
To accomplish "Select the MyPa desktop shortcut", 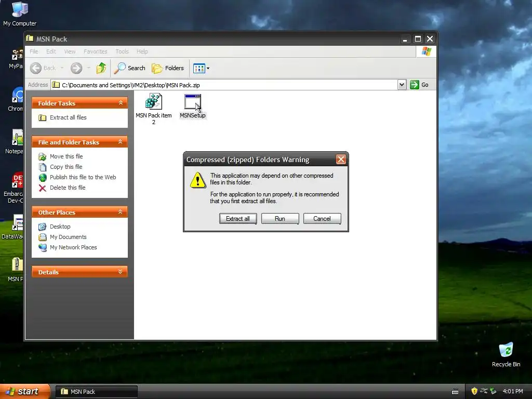I will pyautogui.click(x=16, y=59).
